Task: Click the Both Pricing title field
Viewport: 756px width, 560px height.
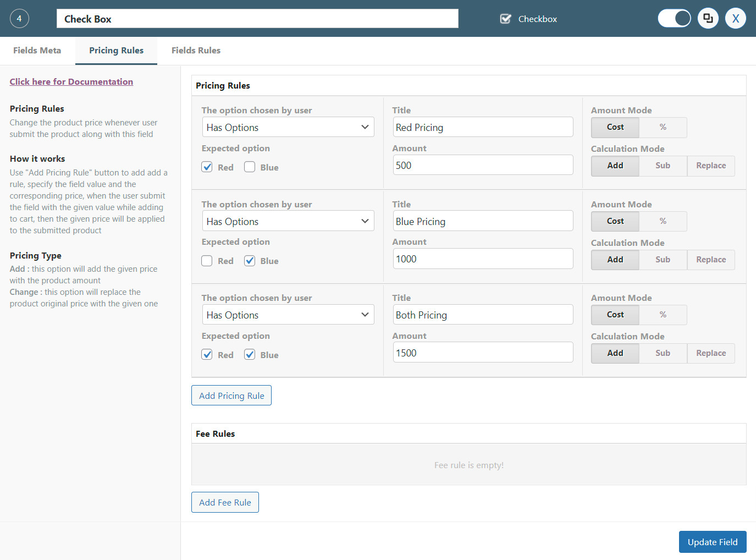Action: pyautogui.click(x=483, y=315)
